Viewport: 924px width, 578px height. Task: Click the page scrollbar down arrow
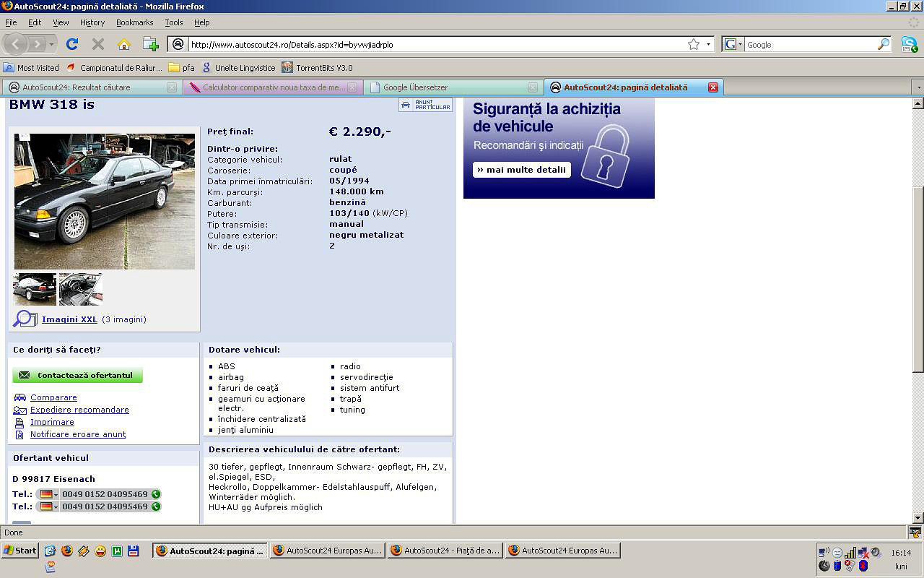tap(918, 518)
